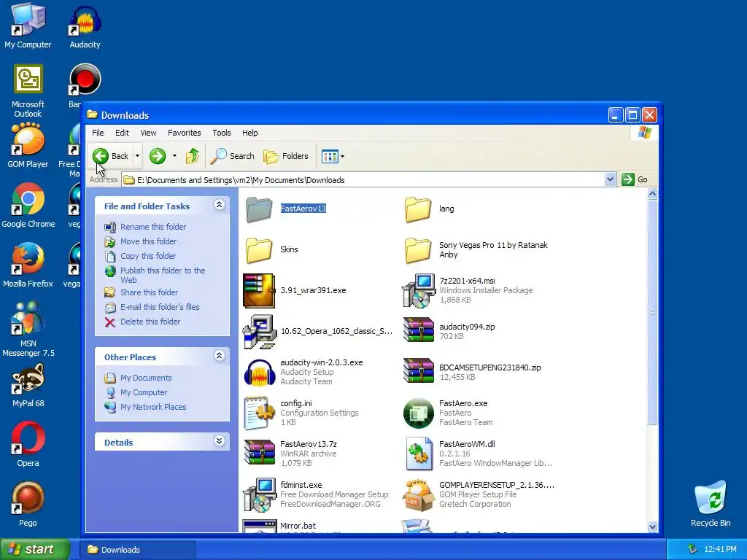Collapse the Other Places panel
Viewport: 747px width, 560px height.
tap(219, 356)
